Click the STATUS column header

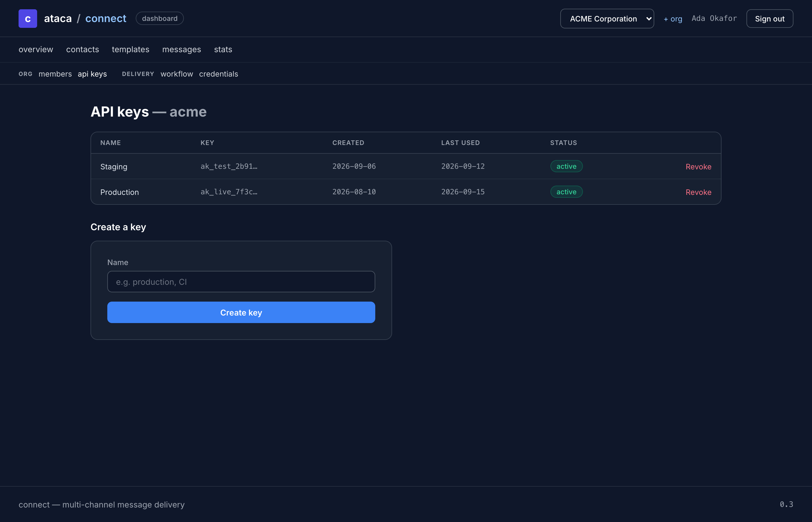[x=563, y=143]
